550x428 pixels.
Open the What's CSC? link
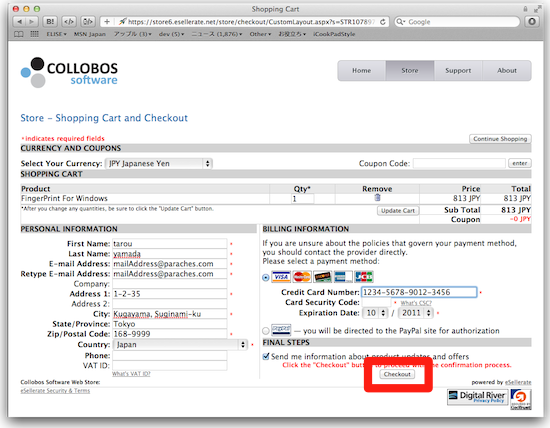pos(416,303)
